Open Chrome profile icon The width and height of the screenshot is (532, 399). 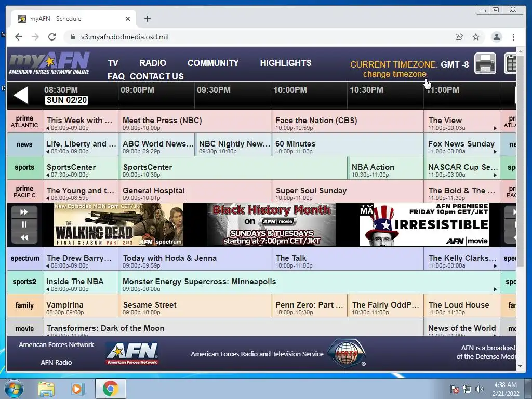point(496,37)
